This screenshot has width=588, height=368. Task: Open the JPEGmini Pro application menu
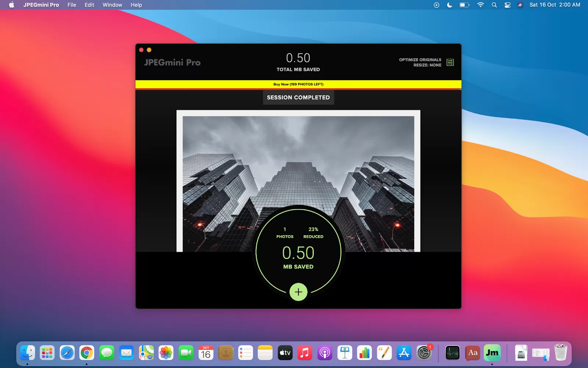coord(41,5)
